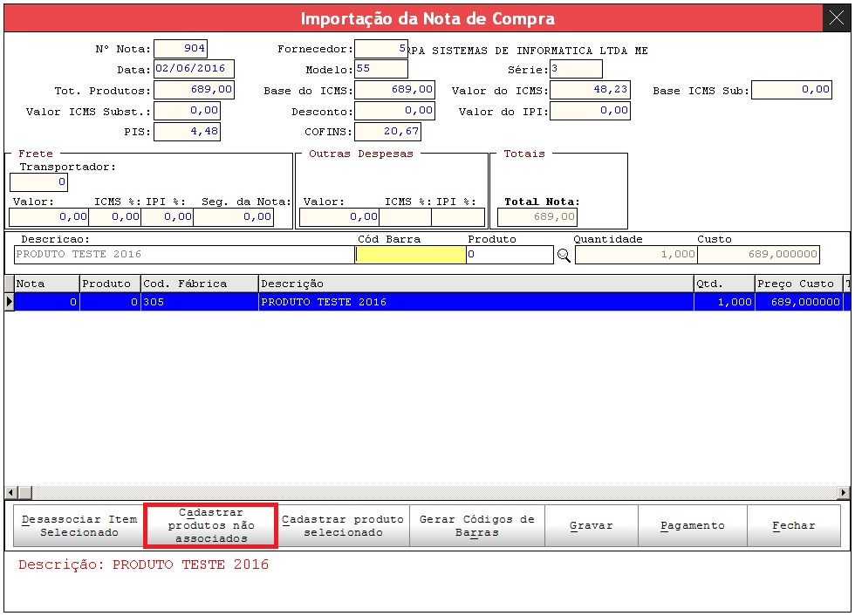
Task: Click the current-row arrow indicator in the grid
Action: [x=10, y=302]
